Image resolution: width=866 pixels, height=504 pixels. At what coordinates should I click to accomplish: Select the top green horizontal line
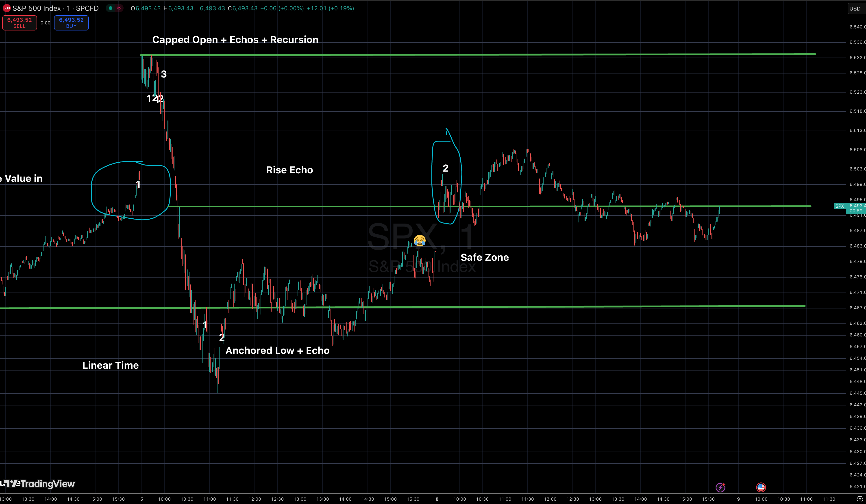point(481,55)
